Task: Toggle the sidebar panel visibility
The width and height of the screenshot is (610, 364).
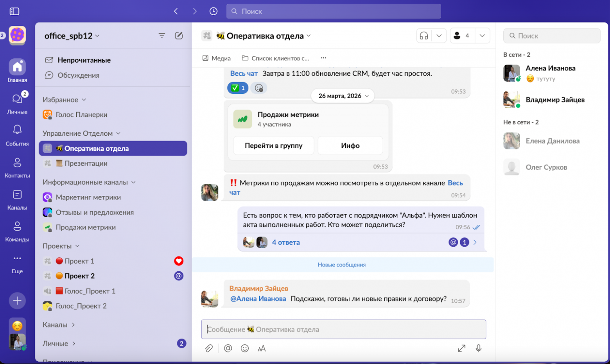Action: click(14, 11)
